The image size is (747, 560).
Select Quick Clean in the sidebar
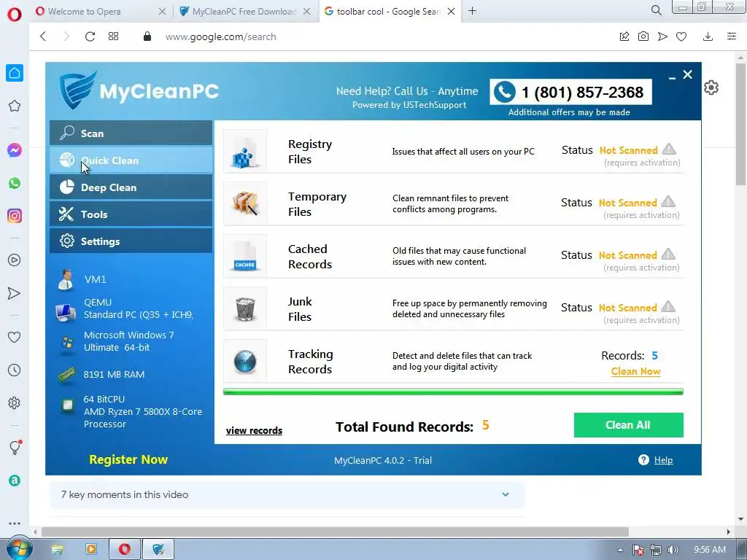pyautogui.click(x=131, y=160)
